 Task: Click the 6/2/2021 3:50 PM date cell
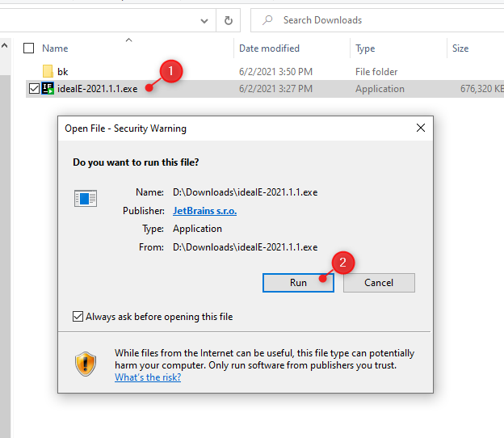(275, 72)
